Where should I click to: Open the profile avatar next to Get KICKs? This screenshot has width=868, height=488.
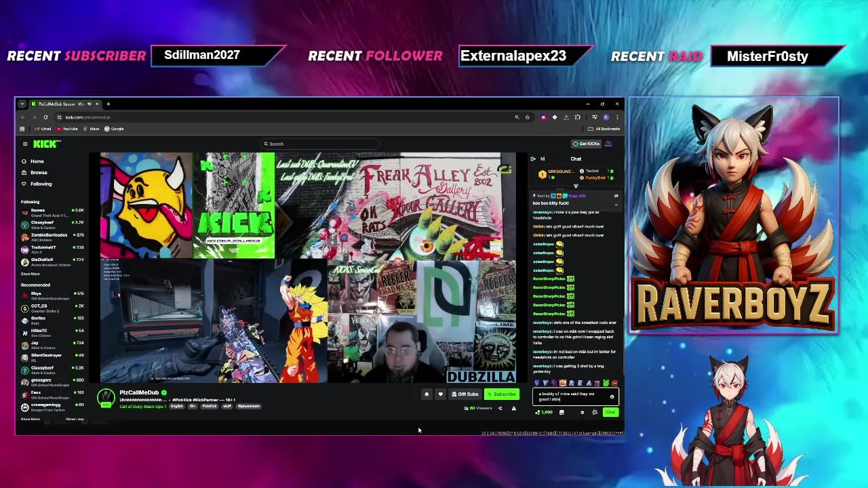click(x=608, y=144)
